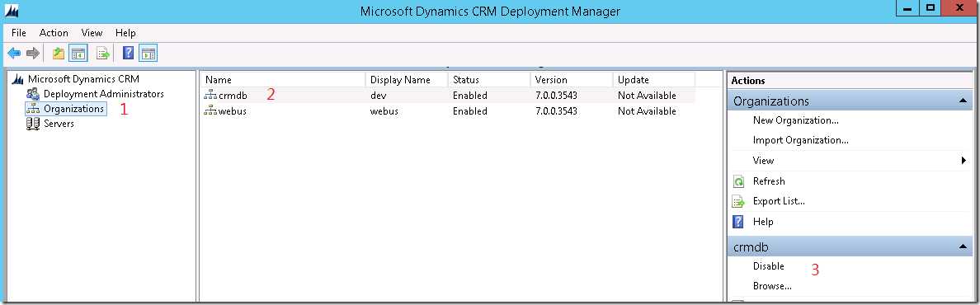
Task: Click Enabled status in webus row
Action: (470, 111)
